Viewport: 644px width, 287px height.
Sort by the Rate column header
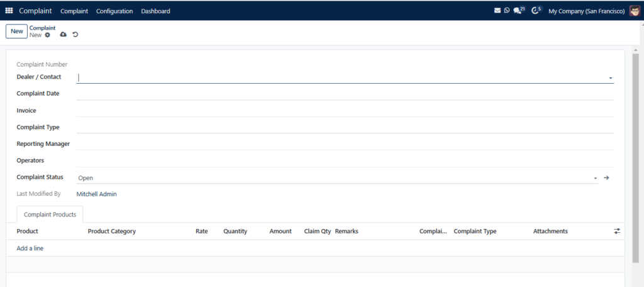[202, 231]
